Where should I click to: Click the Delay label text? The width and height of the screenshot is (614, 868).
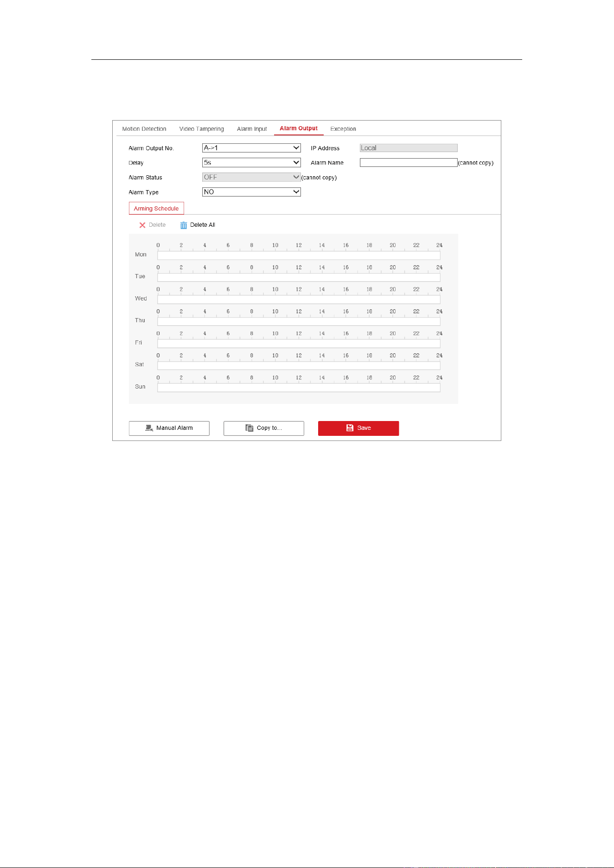136,163
